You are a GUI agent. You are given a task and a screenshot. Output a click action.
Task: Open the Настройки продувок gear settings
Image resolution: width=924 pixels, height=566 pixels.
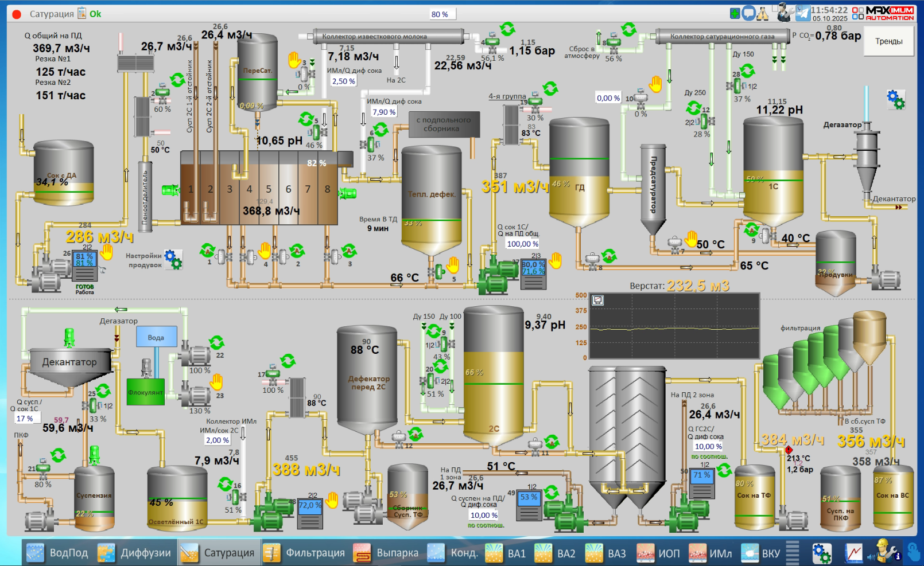pos(173,260)
